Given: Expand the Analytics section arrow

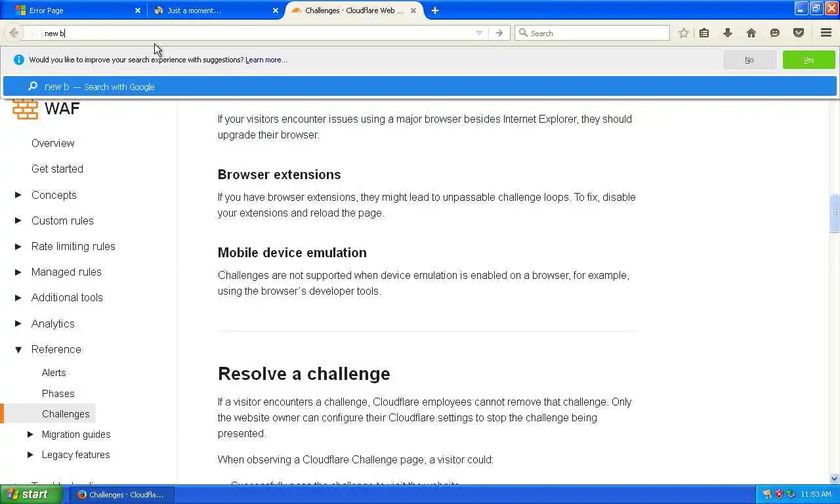Looking at the screenshot, I should (18, 324).
